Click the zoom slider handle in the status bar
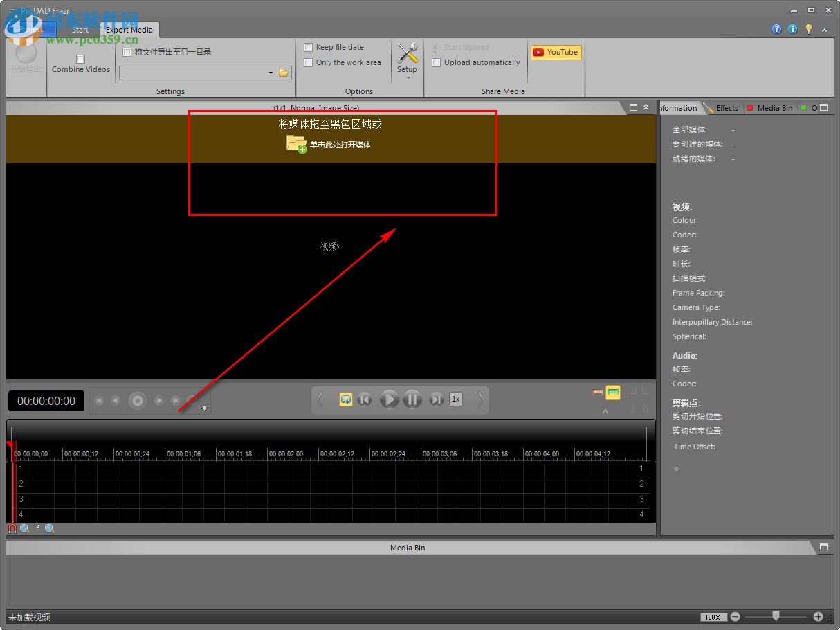This screenshot has height=630, width=840. (x=776, y=615)
